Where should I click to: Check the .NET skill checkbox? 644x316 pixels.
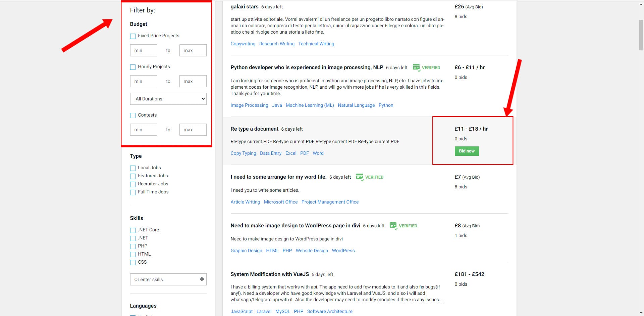pos(133,238)
